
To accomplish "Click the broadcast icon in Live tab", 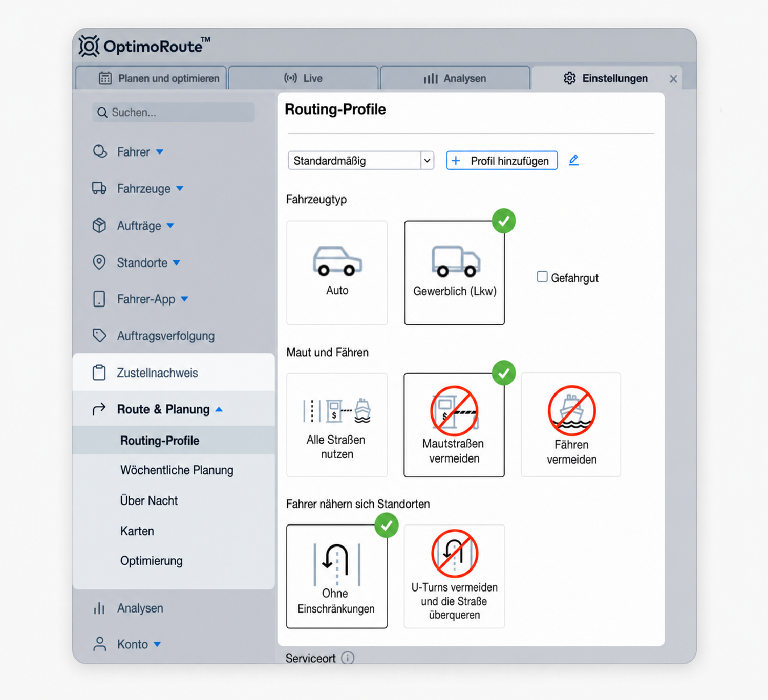I will (x=291, y=78).
